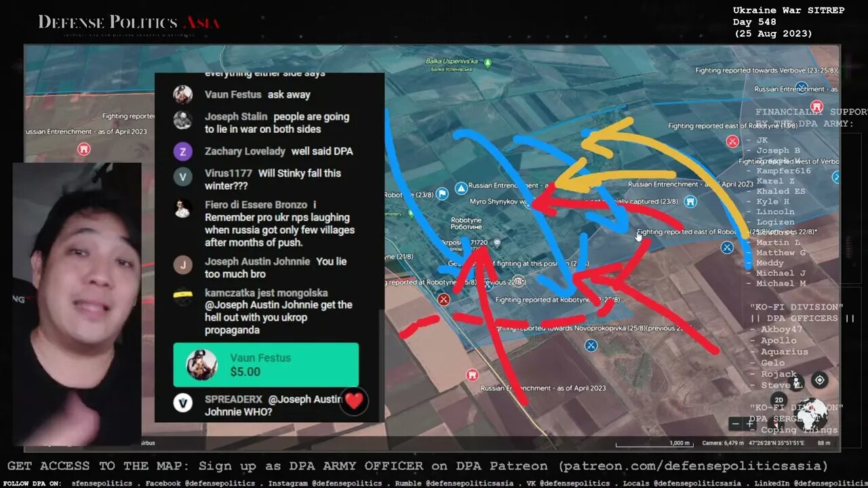Click red fortress icon above southern Russian Entrenchment
Viewport: 868px width, 488px height.
click(473, 375)
